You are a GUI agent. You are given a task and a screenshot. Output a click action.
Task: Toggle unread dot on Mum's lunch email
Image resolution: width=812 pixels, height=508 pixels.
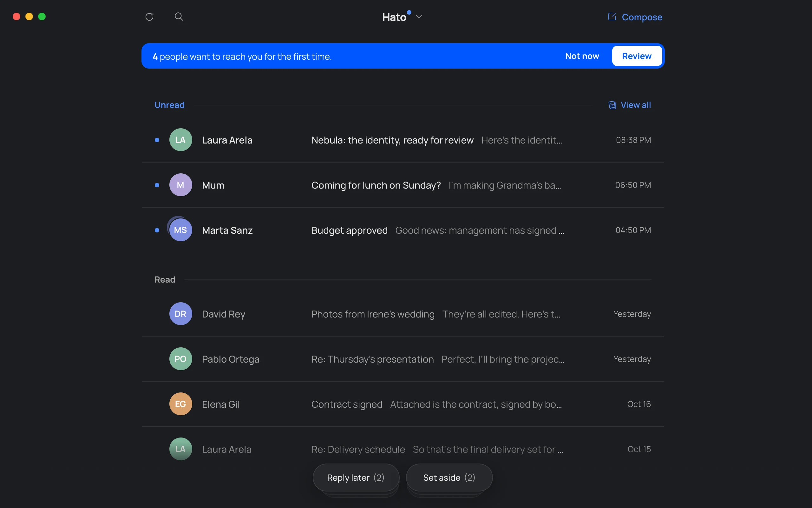157,185
